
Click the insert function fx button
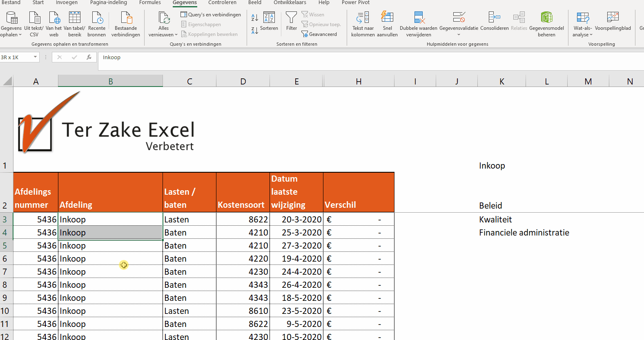click(x=89, y=58)
